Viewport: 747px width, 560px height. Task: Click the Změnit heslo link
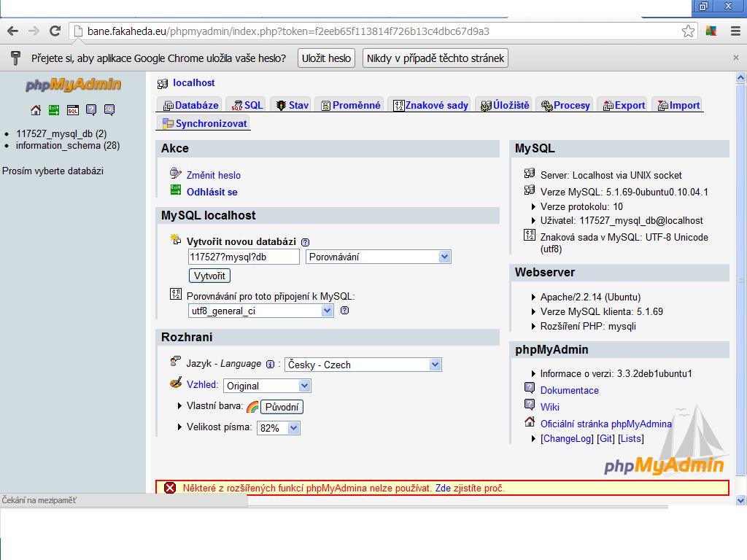click(214, 175)
